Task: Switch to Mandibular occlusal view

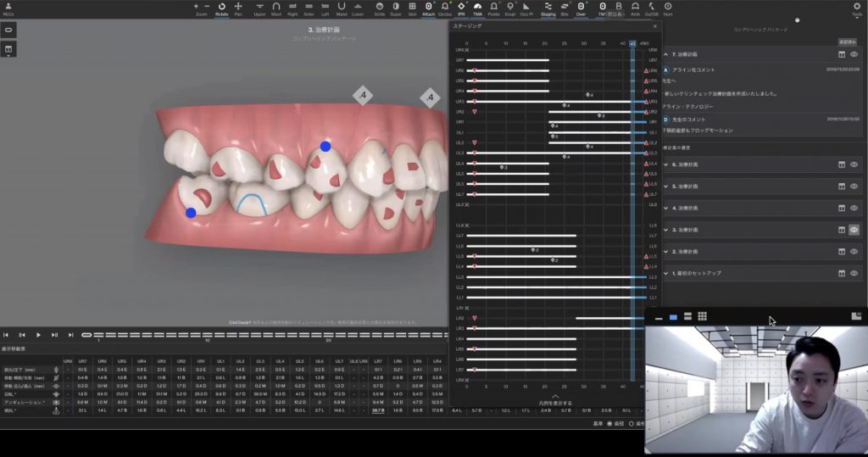Action: point(342,8)
